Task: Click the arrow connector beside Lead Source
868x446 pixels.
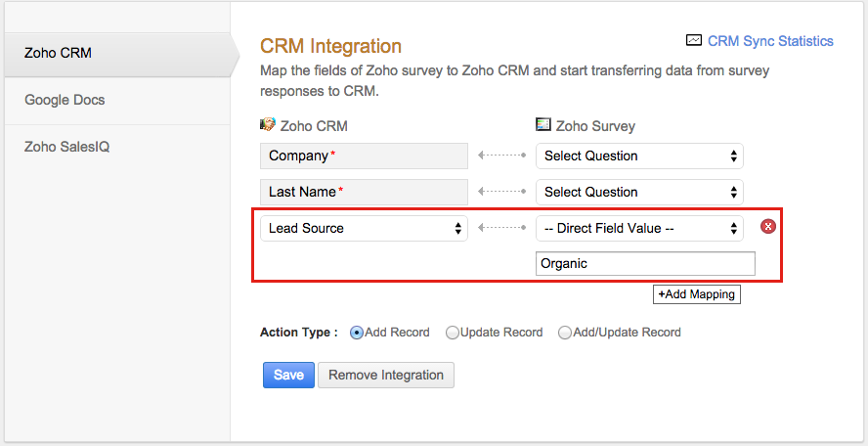Action: click(501, 228)
